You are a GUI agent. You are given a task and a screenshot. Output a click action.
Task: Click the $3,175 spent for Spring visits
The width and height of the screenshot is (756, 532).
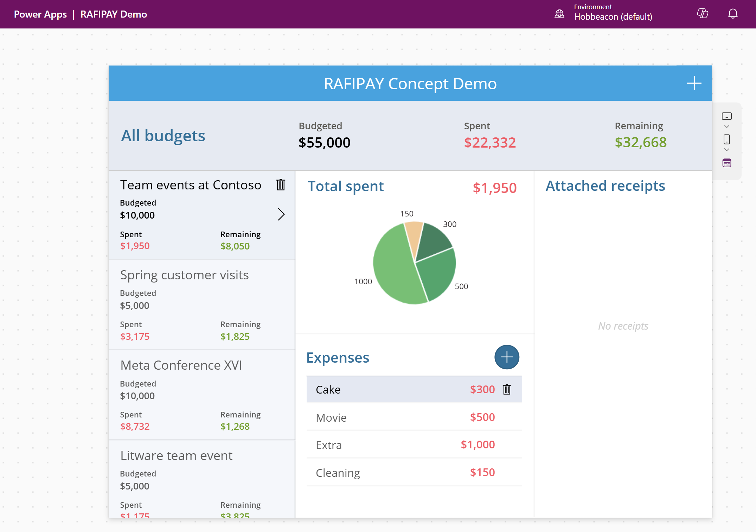135,336
